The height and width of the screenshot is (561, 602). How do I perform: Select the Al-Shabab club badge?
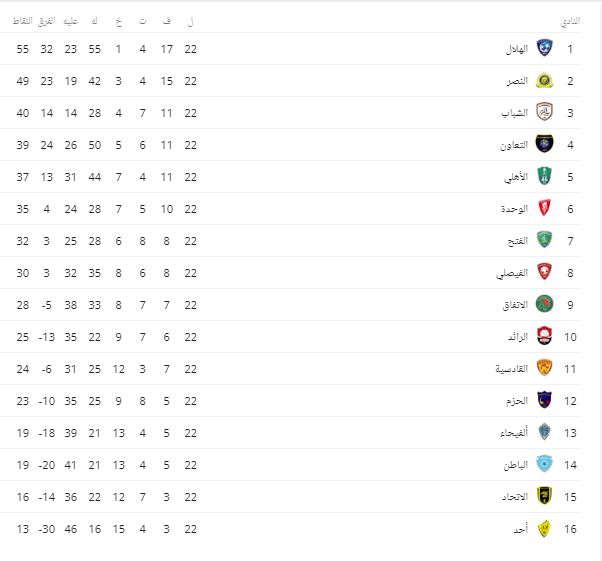pyautogui.click(x=544, y=113)
